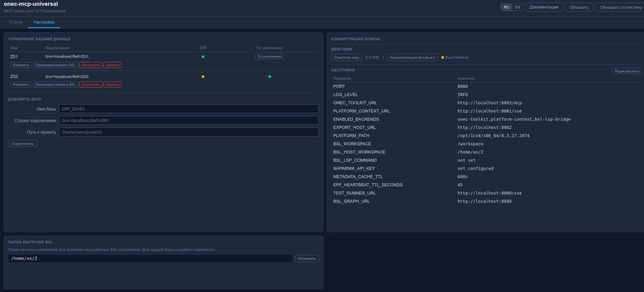The height and width of the screenshot is (292, 644).
Task: Click green default indicator of Z02
Action: click(x=270, y=77)
